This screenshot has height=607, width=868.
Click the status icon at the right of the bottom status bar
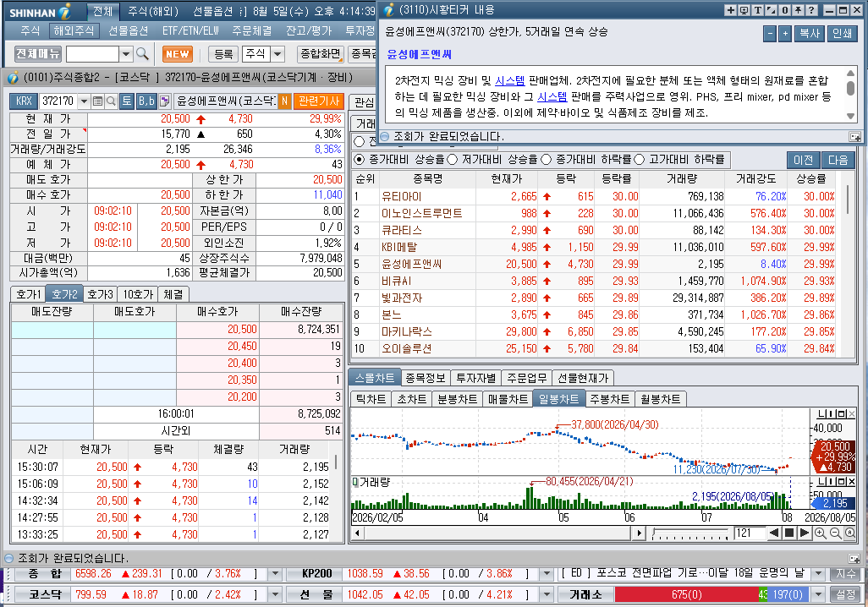point(854,558)
